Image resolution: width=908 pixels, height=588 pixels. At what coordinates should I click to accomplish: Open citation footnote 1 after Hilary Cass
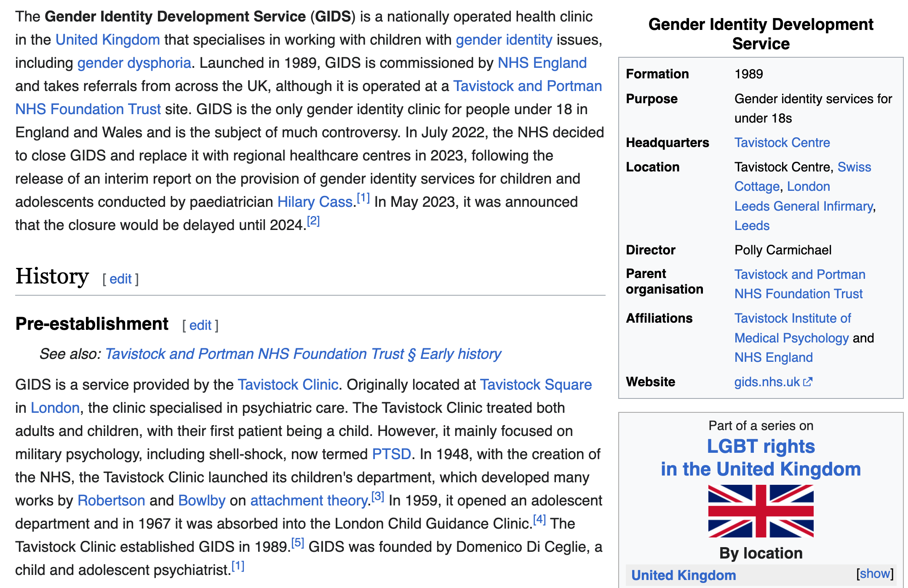pos(363,198)
